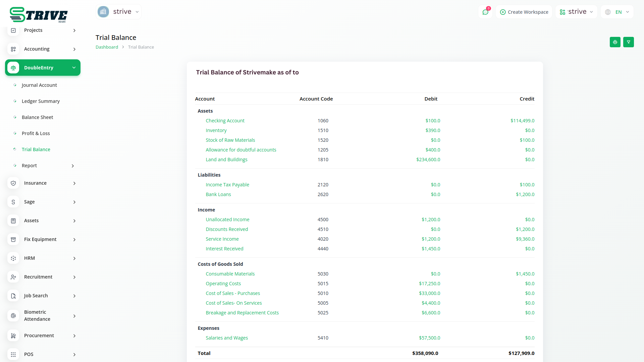Click the Insurance shield icon

coord(13,183)
